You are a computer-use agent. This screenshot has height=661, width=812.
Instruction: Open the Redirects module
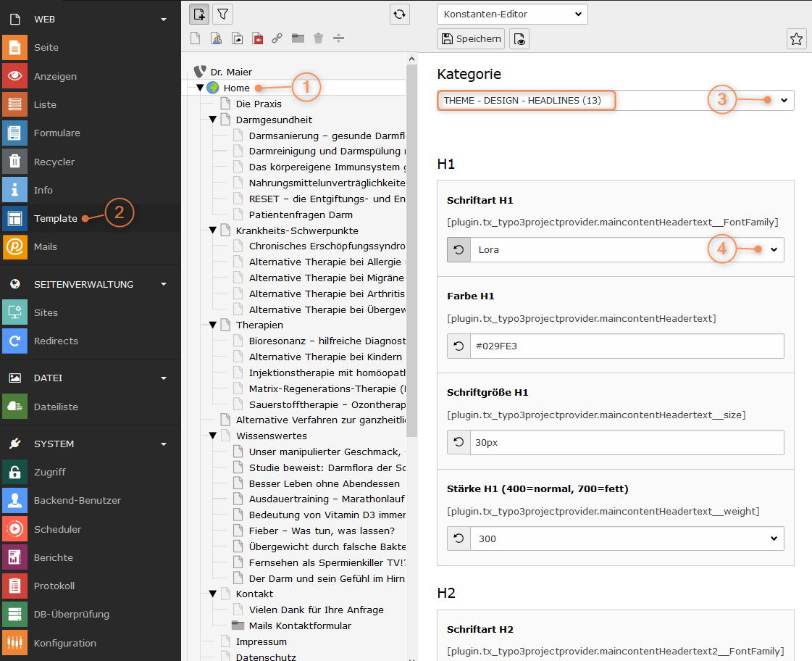tap(55, 341)
